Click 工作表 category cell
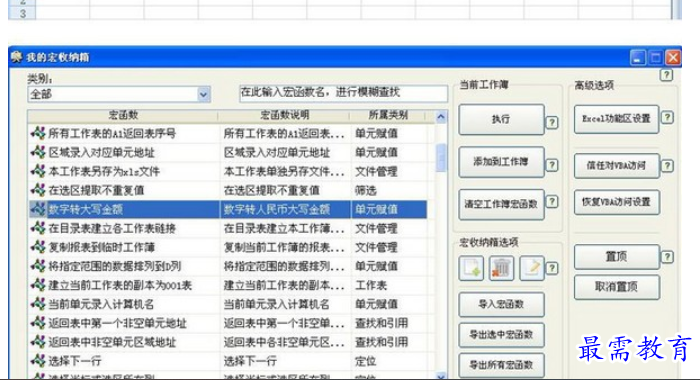Viewport: 700px width, 380px height. (x=371, y=285)
